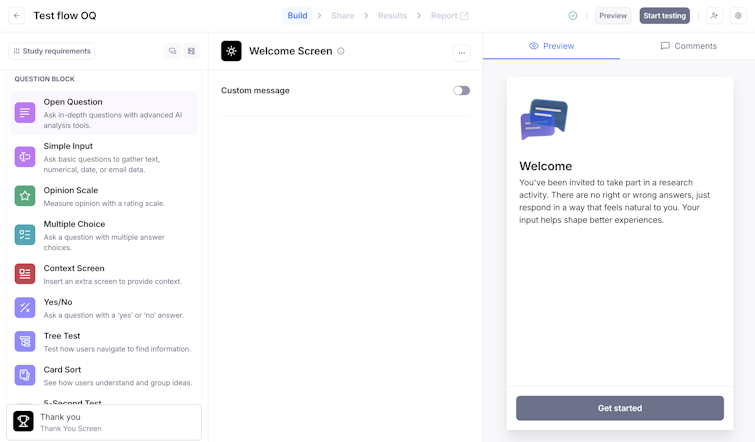Click the top Preview button

(613, 16)
